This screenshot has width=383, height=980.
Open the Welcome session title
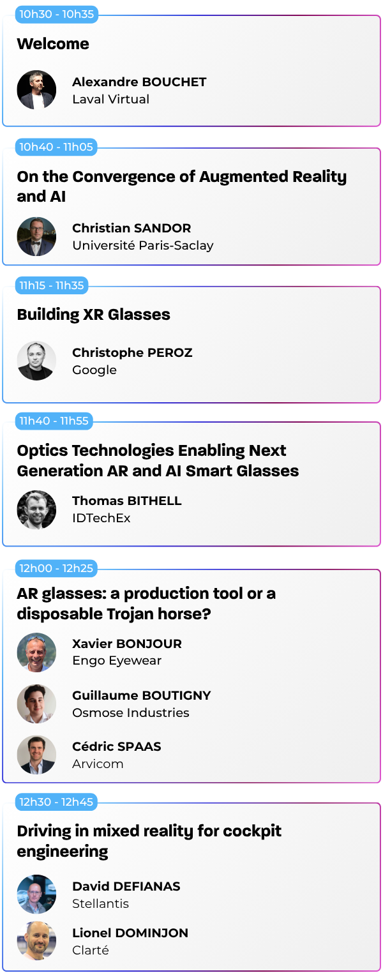[53, 44]
